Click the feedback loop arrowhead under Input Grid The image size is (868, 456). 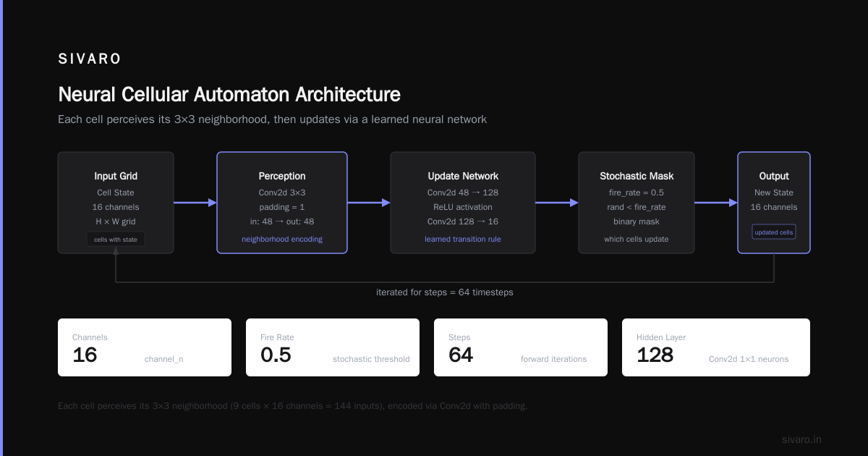tap(116, 250)
